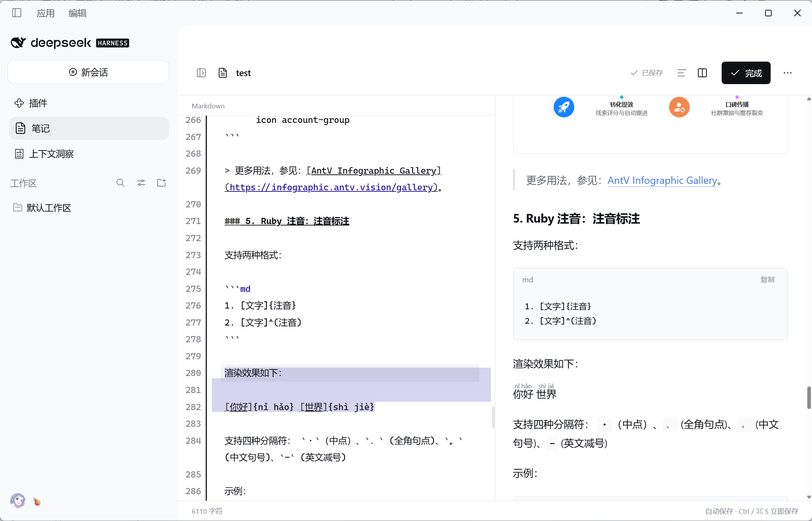Viewport: 812px width, 521px height.
Task: Open the 编辑 menu
Action: point(77,13)
